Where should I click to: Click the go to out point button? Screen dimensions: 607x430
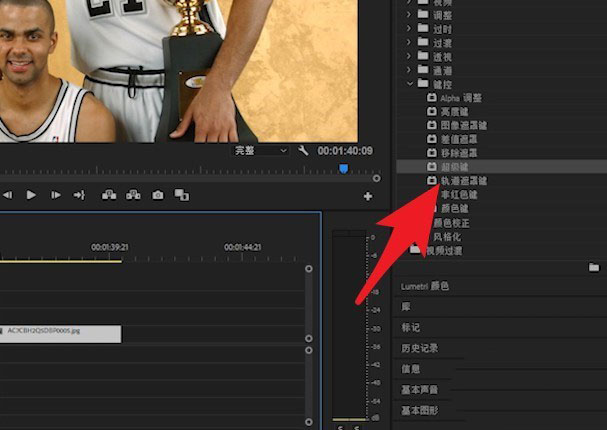click(x=79, y=195)
